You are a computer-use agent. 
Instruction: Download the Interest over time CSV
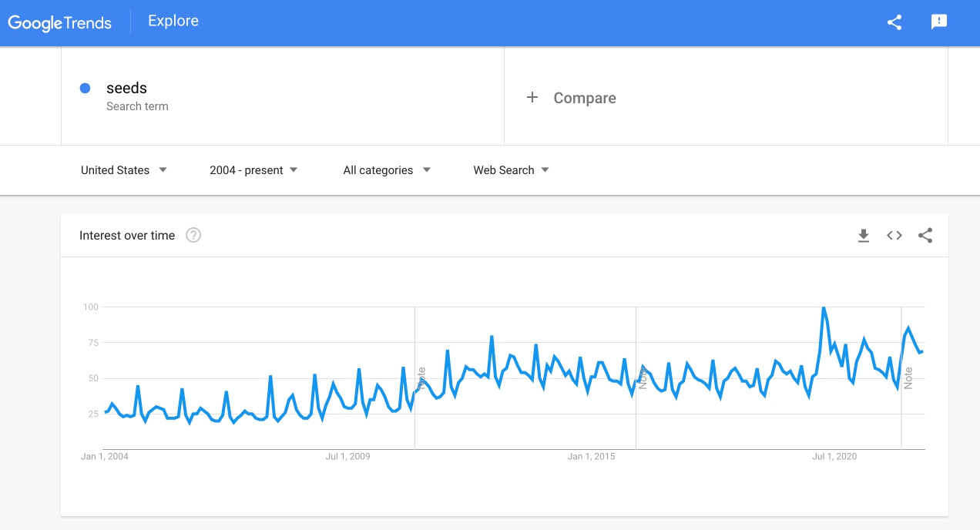(x=864, y=236)
